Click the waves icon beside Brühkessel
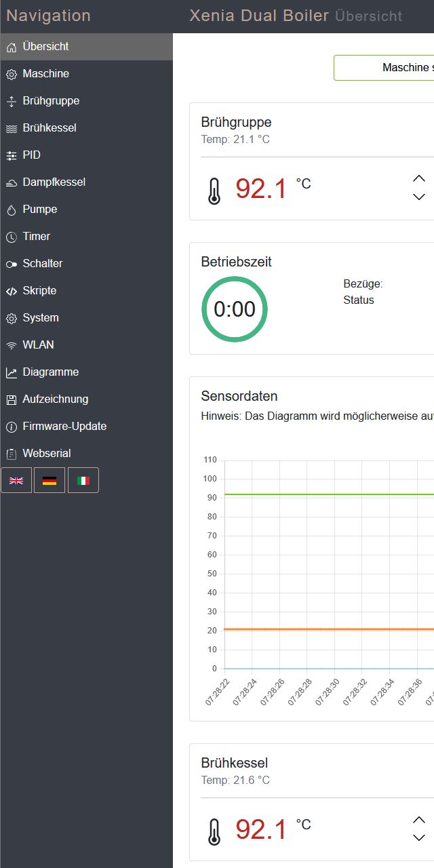 tap(11, 128)
